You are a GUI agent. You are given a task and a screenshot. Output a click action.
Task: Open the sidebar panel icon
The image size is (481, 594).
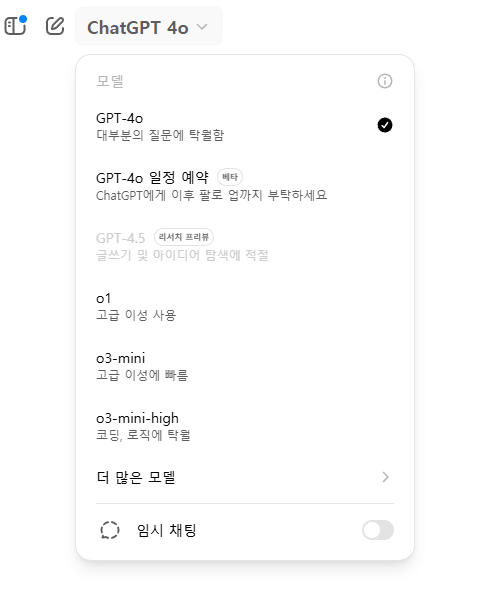14,27
